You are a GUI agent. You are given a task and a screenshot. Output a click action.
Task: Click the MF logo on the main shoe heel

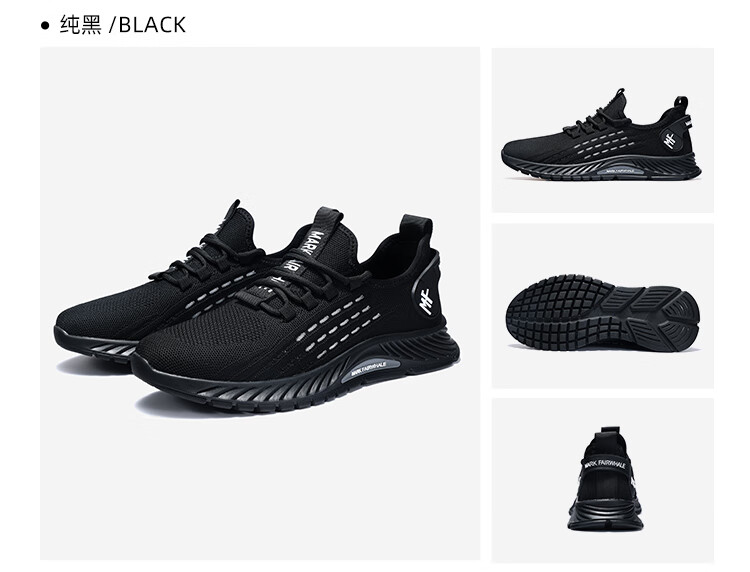pyautogui.click(x=427, y=301)
